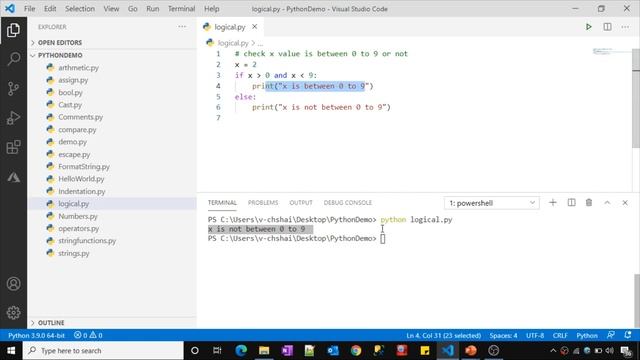Switch to the DEBUG CONSOLE tab
Image resolution: width=640 pixels, height=360 pixels.
pyautogui.click(x=348, y=202)
